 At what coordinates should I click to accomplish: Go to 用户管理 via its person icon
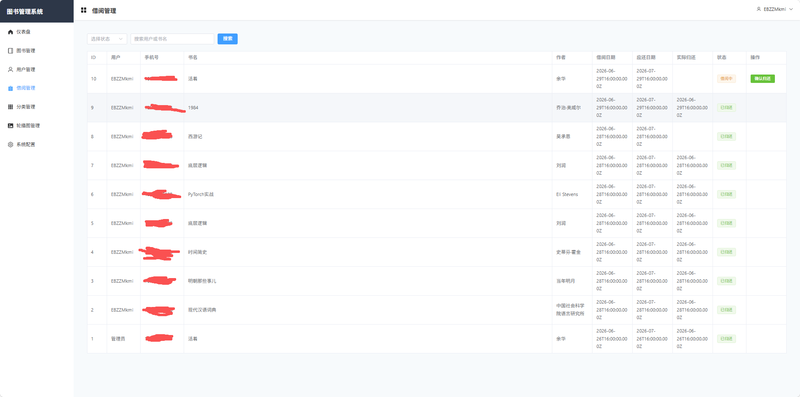pyautogui.click(x=10, y=69)
